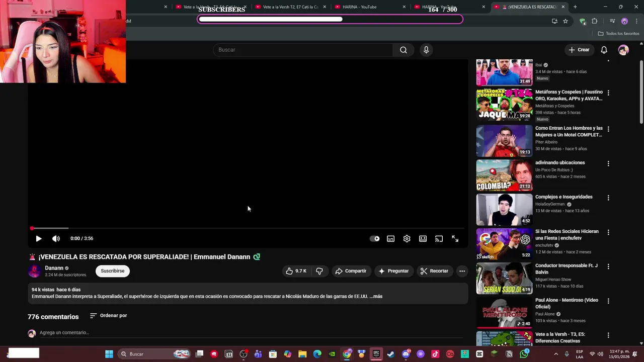Open Notion from the taskbar
The height and width of the screenshot is (362, 644).
[x=509, y=354]
